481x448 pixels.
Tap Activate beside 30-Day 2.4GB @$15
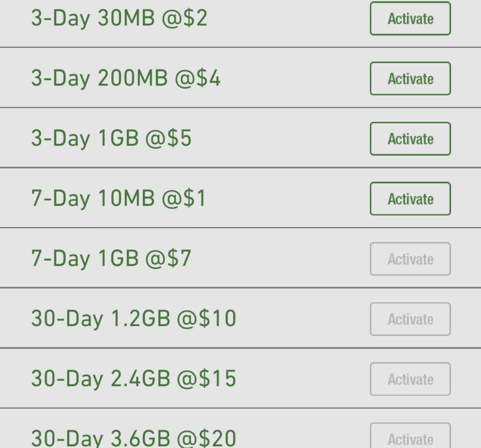point(410,379)
